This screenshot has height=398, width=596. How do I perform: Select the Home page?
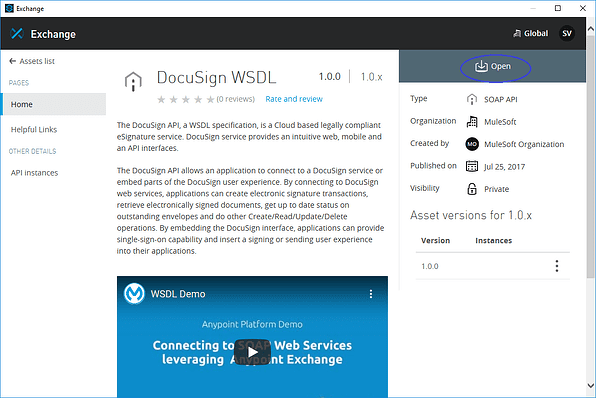click(x=54, y=104)
